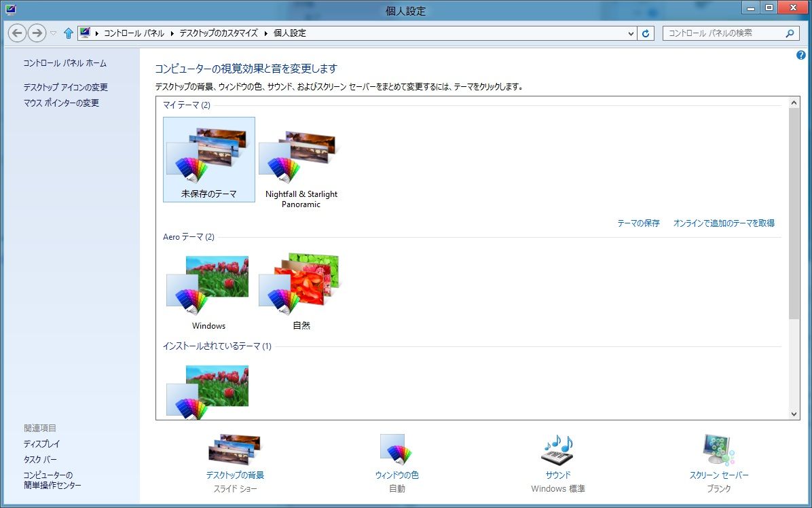The width and height of the screenshot is (812, 508).
Task: Click the Windows 標準 sound scheme text
Action: [x=557, y=488]
